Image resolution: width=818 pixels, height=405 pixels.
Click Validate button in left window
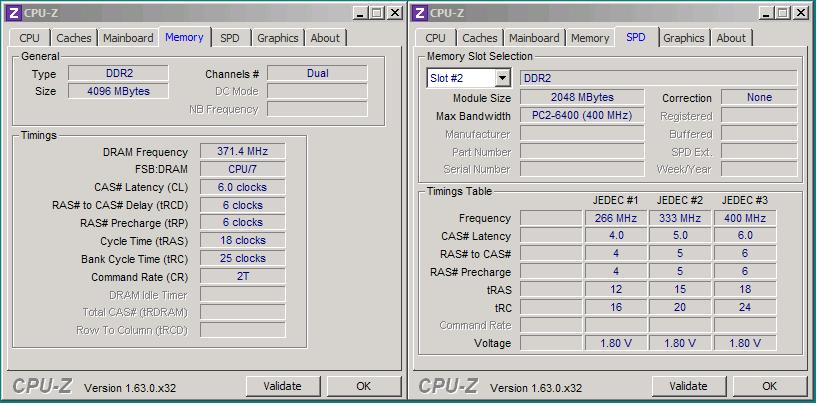click(x=282, y=386)
